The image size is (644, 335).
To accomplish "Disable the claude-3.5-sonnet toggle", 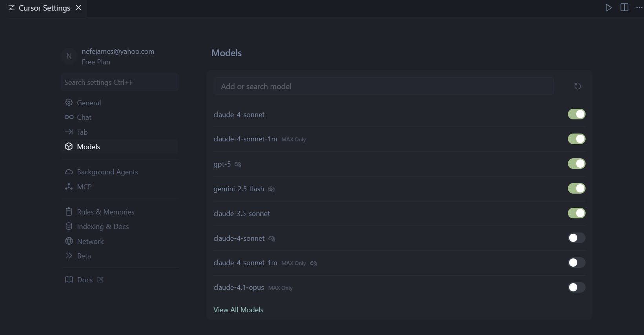I will click(x=576, y=213).
